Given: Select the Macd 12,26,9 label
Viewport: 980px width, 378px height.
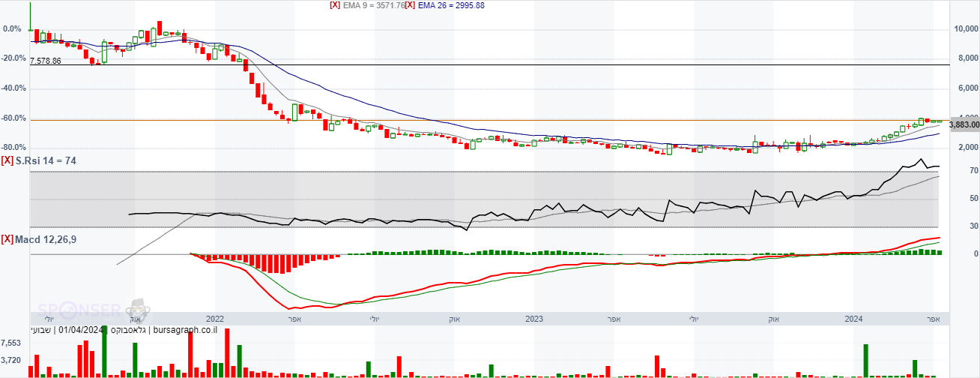Looking at the screenshot, I should click(x=46, y=239).
